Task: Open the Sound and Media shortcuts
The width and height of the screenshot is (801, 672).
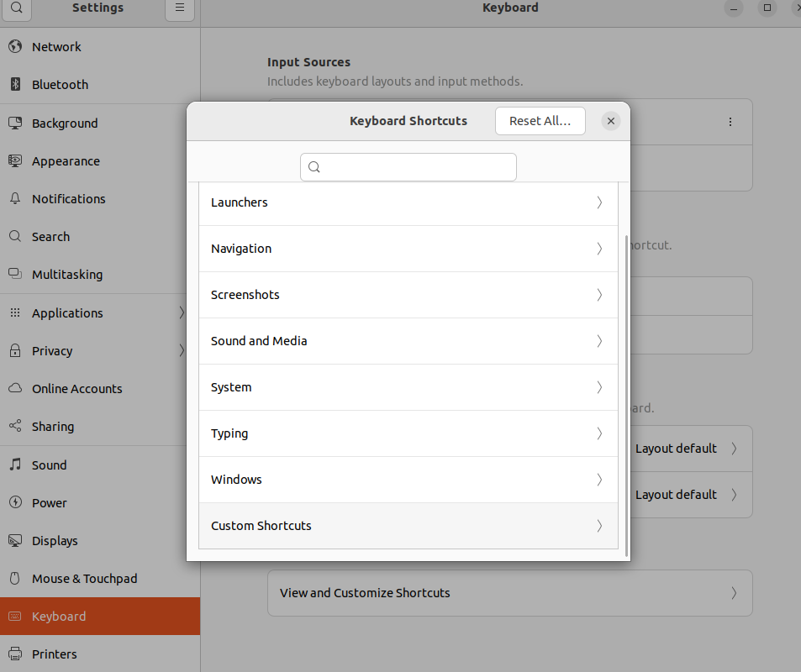Action: click(x=408, y=341)
